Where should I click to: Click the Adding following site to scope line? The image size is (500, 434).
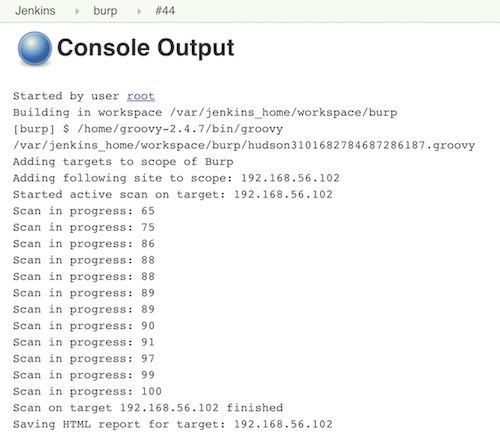[176, 178]
